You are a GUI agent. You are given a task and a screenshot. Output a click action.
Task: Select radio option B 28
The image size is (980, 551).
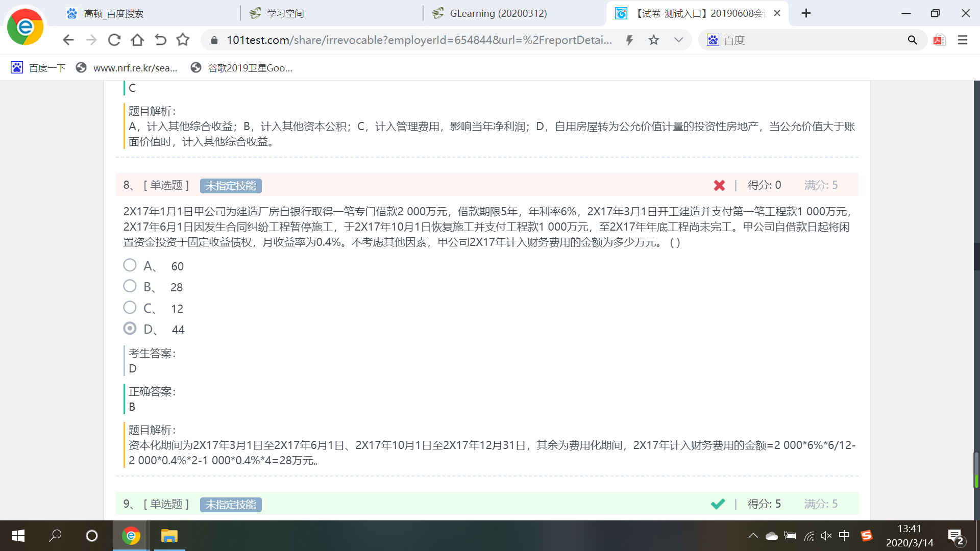tap(130, 286)
